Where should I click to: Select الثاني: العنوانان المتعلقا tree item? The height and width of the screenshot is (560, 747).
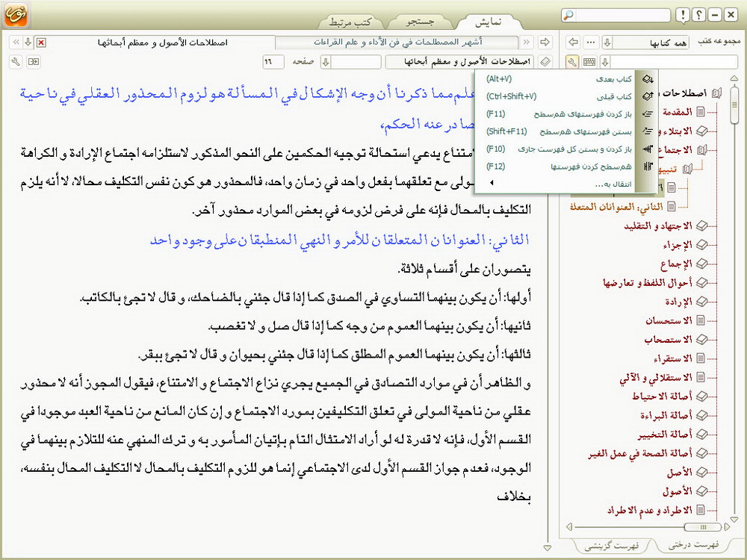616,207
